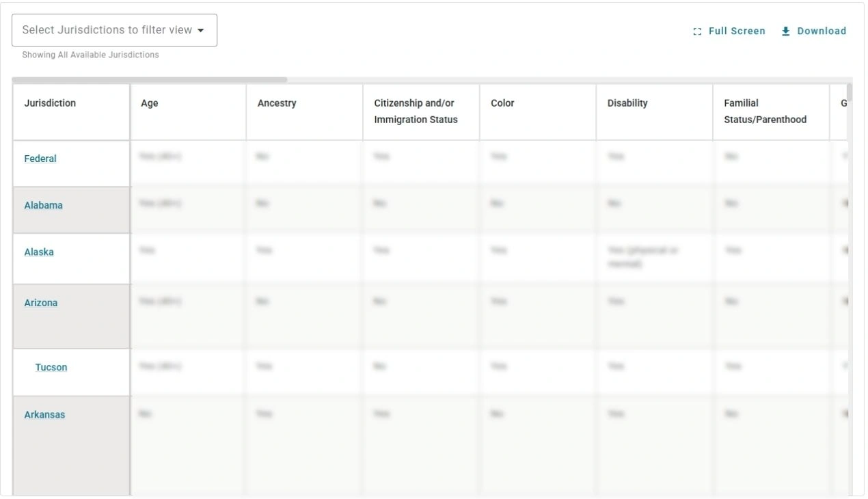
Task: Activate Full Screen mode for the chart
Action: (x=729, y=31)
